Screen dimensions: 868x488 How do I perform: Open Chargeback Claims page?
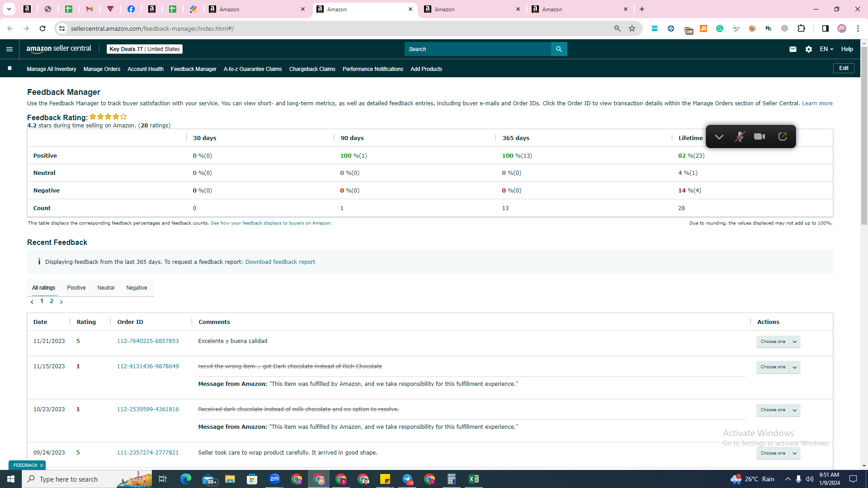(312, 69)
